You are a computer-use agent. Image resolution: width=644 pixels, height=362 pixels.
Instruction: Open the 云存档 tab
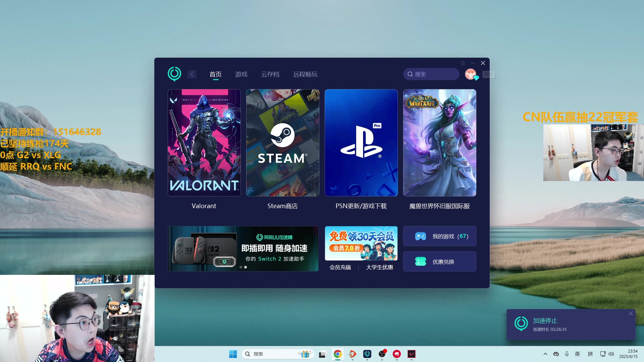pyautogui.click(x=270, y=74)
